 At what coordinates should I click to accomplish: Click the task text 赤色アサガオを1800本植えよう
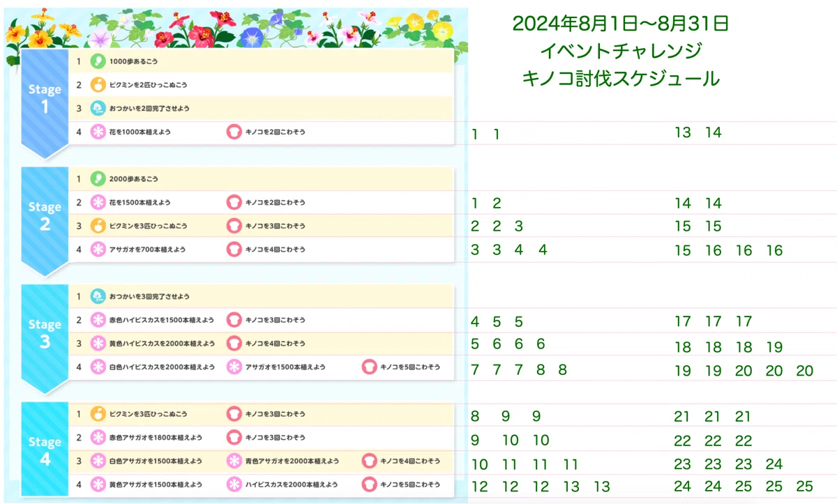point(156,438)
